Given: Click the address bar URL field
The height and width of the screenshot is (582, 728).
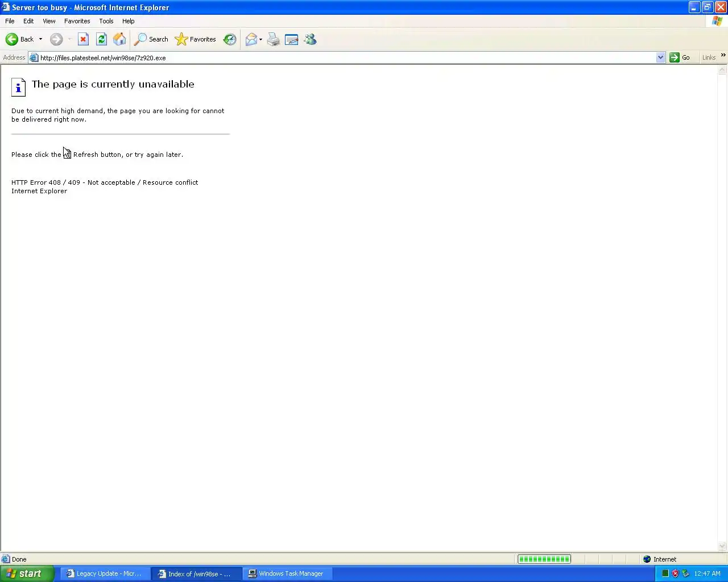Looking at the screenshot, I should (347, 57).
